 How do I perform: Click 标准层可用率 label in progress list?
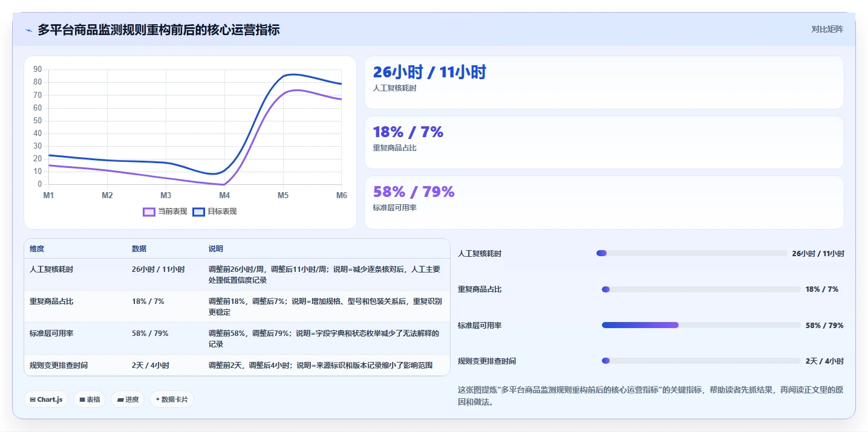tap(480, 326)
